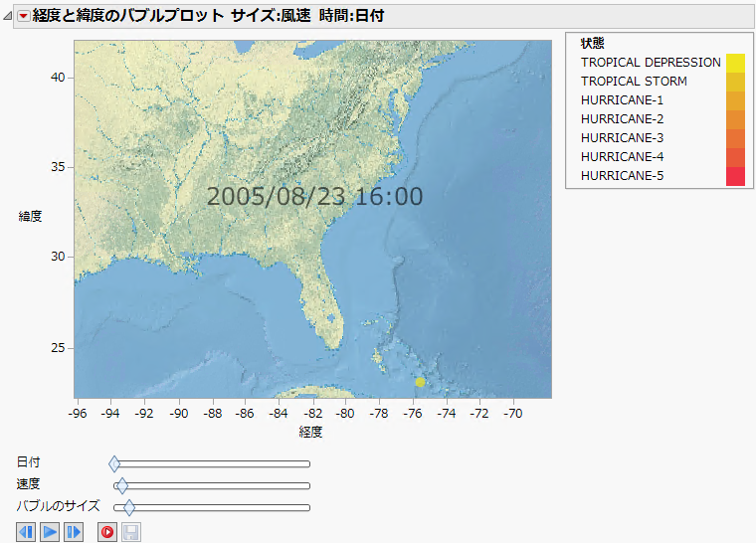The image size is (756, 543).
Task: Click the HURRICANE-1 legend label
Action: (x=622, y=100)
